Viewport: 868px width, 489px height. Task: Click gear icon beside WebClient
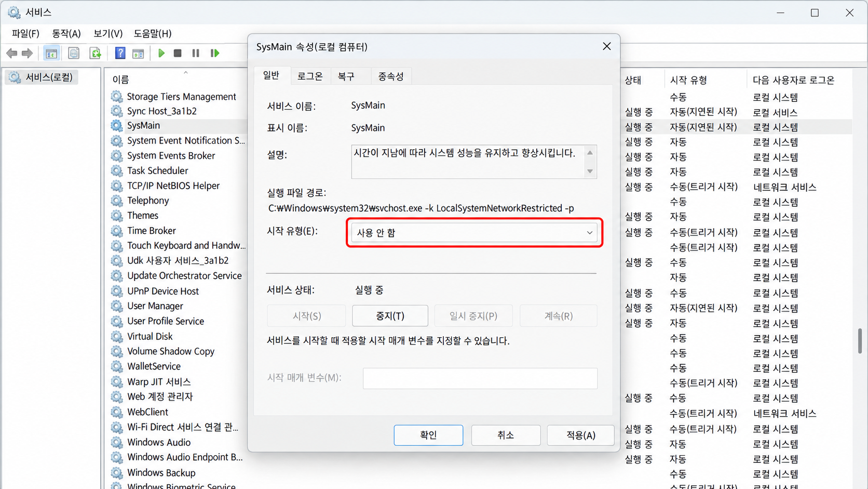click(117, 412)
